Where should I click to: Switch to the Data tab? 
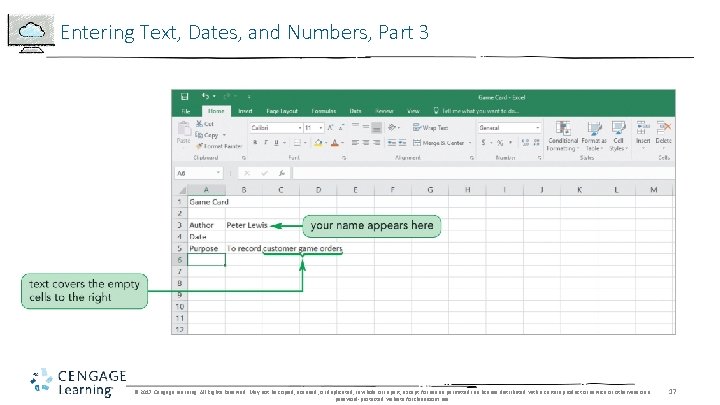click(355, 111)
